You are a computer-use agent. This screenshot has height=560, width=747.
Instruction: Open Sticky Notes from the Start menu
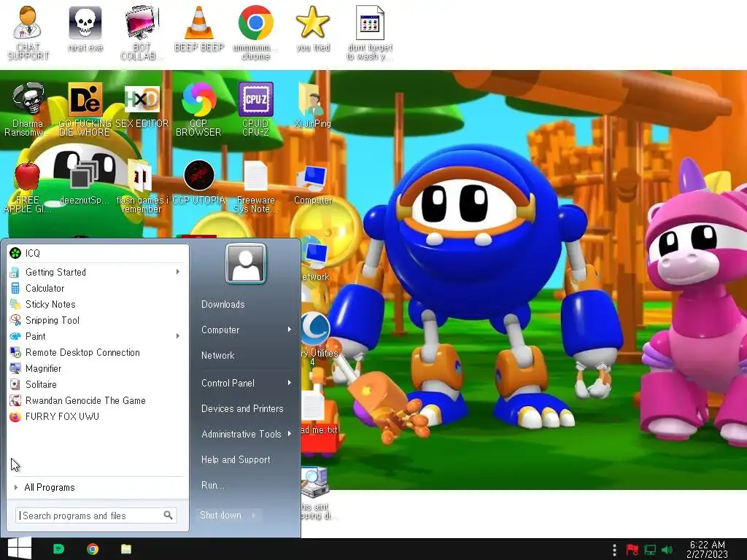98,304
